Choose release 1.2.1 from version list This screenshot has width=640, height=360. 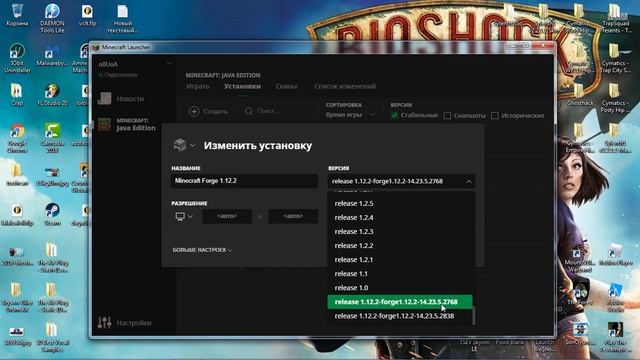tap(400, 260)
